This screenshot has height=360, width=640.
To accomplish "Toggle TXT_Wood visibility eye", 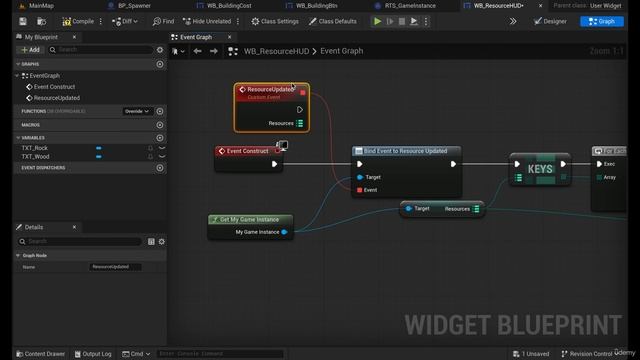I will tap(162, 157).
